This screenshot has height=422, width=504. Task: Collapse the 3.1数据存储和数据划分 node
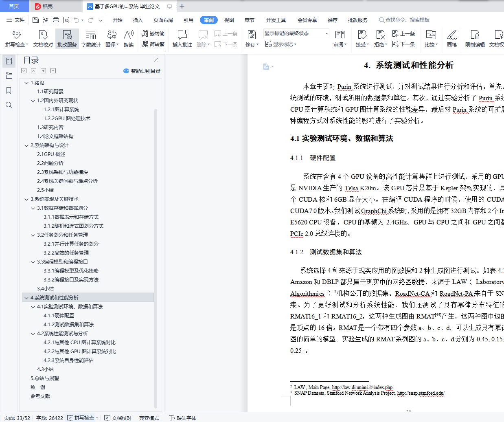point(33,208)
